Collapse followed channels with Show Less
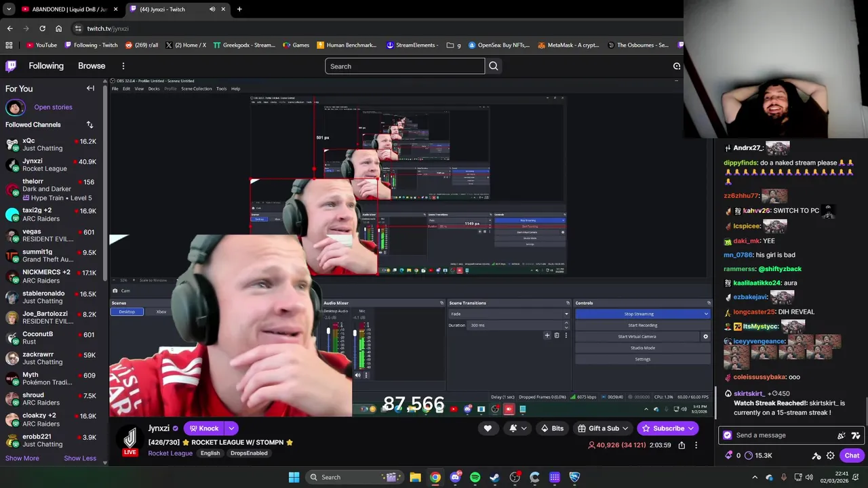868x488 pixels. (80, 458)
